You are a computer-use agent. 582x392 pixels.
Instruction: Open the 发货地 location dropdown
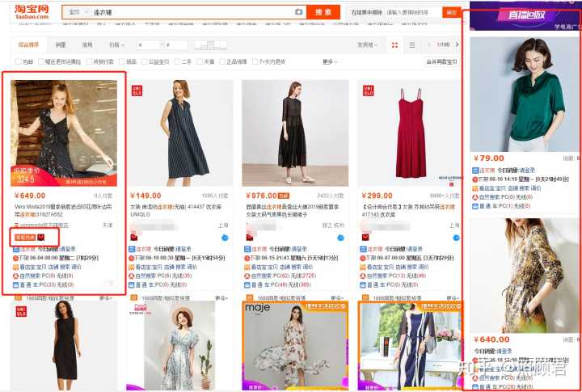(x=368, y=45)
